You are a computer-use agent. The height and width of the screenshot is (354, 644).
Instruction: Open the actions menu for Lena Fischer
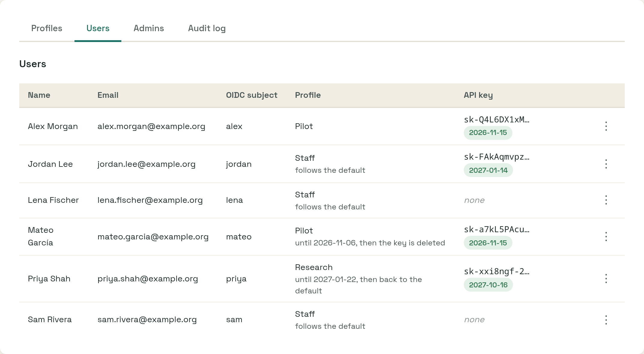coord(606,200)
